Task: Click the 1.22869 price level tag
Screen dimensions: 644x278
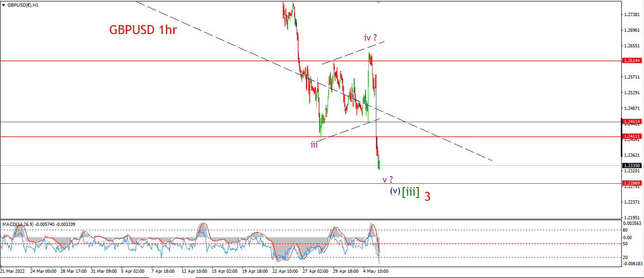Action: [x=631, y=183]
